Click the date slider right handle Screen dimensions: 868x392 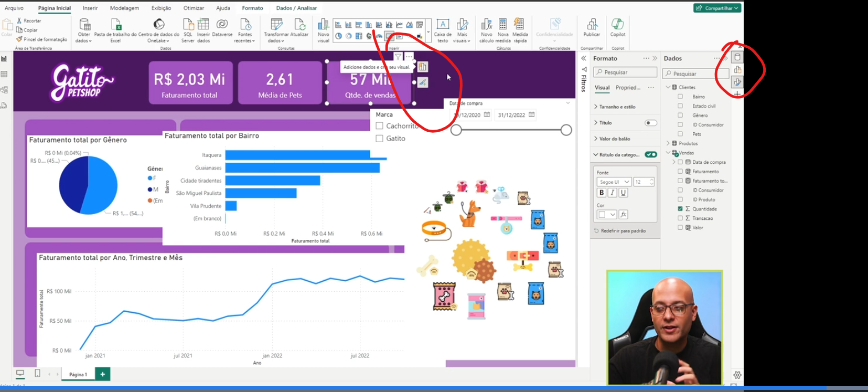pos(566,130)
